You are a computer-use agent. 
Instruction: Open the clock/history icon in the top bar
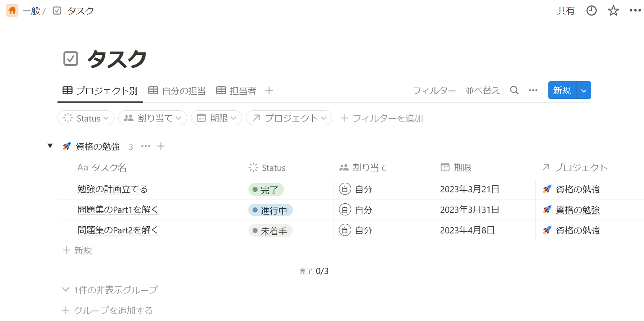(x=592, y=10)
